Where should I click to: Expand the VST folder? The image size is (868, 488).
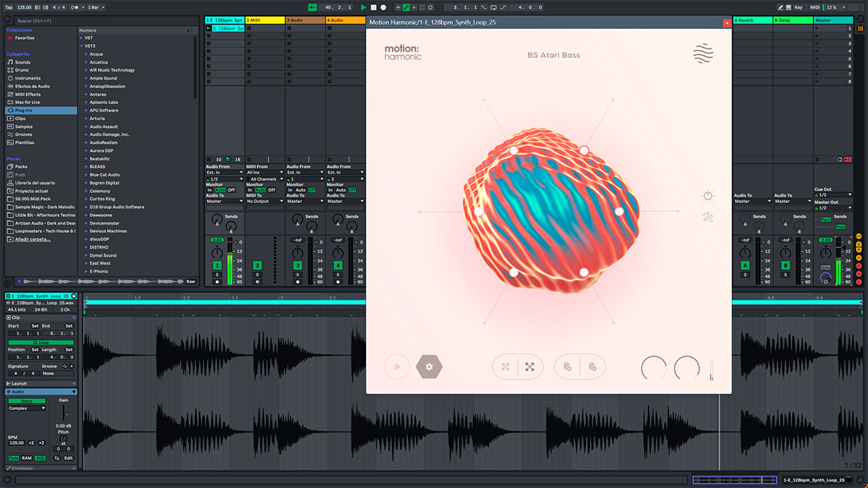82,38
